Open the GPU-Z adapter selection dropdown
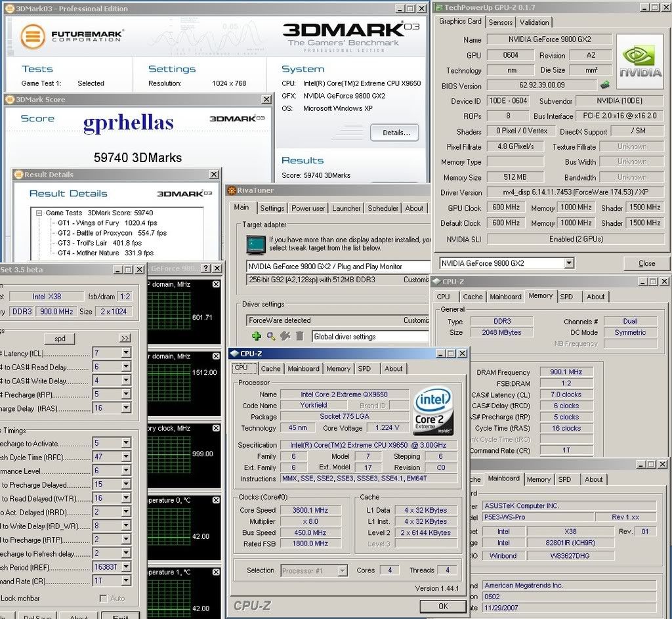This screenshot has width=672, height=619. 569,263
